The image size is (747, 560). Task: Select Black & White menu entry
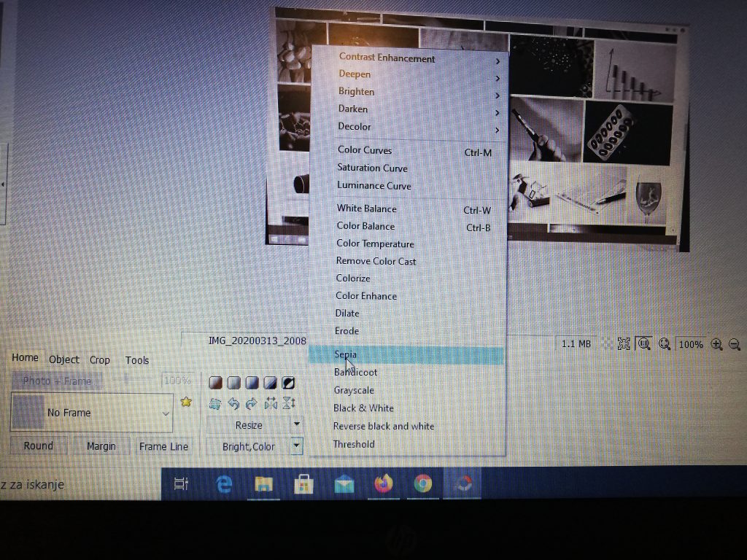click(x=406, y=408)
